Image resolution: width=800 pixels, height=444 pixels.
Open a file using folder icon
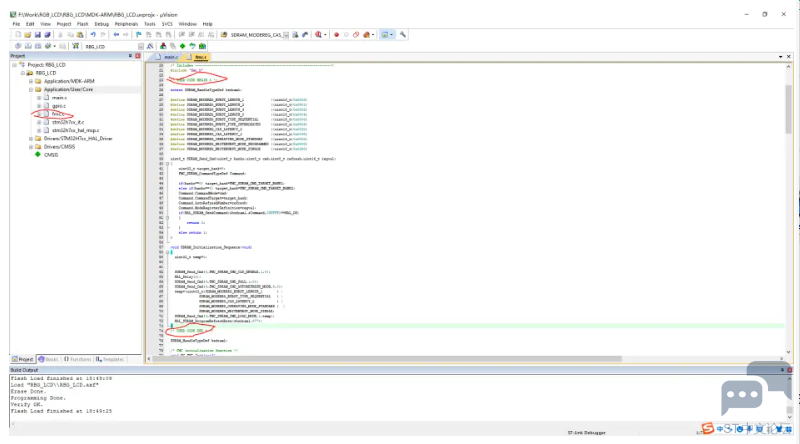coord(28,35)
